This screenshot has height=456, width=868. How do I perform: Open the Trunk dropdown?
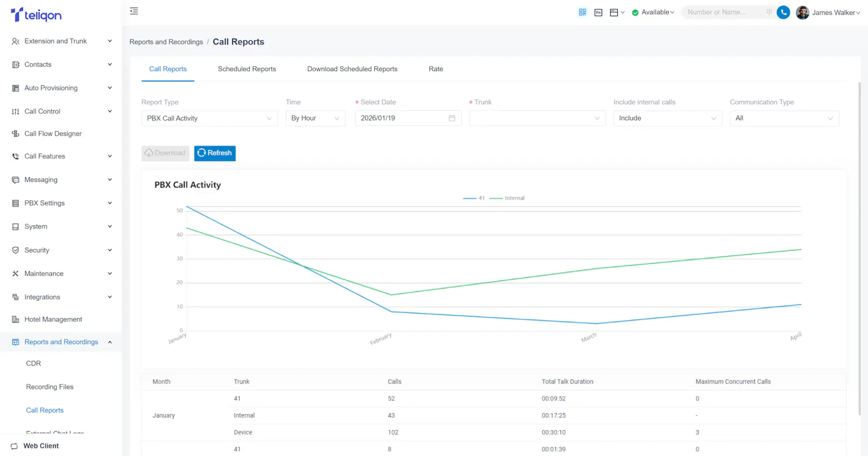(537, 118)
